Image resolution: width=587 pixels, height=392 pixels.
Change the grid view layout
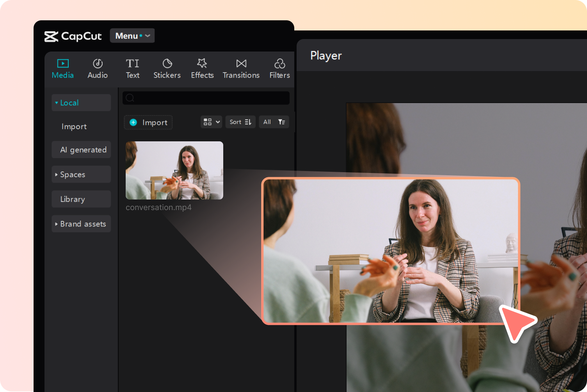tap(211, 122)
